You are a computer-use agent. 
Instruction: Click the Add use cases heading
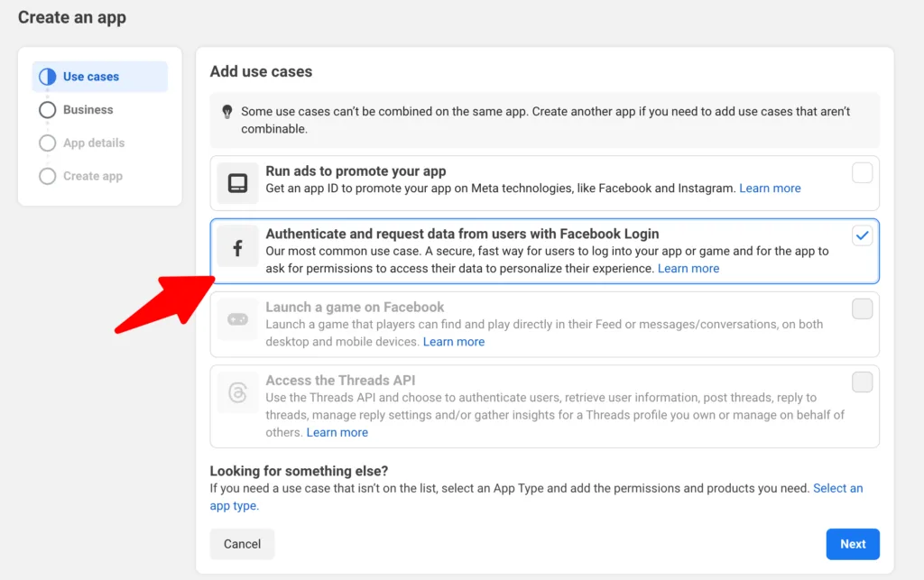coord(261,71)
